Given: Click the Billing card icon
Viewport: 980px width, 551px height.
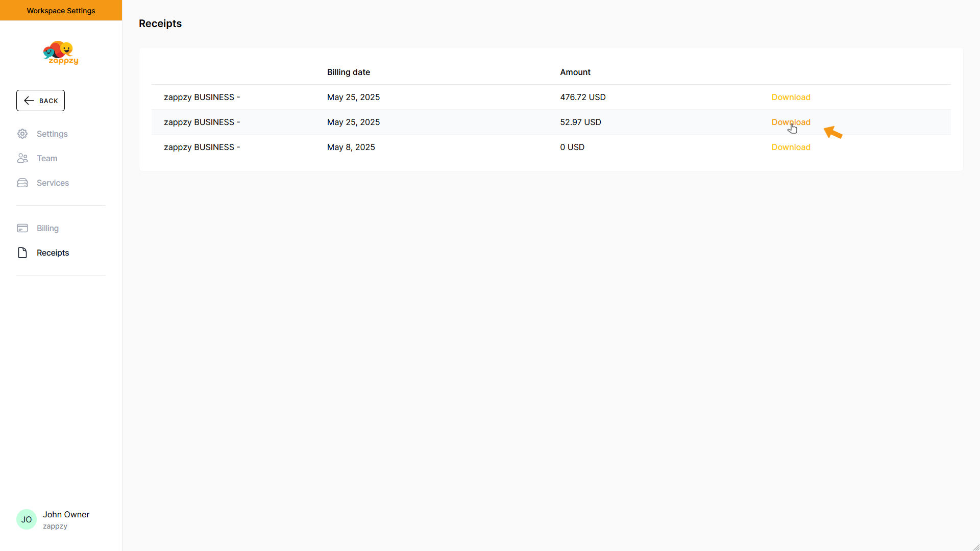Looking at the screenshot, I should tap(22, 228).
